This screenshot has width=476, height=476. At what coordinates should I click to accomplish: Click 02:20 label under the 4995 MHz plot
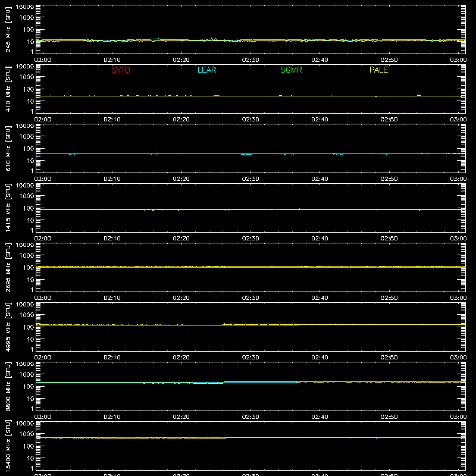coord(181,358)
